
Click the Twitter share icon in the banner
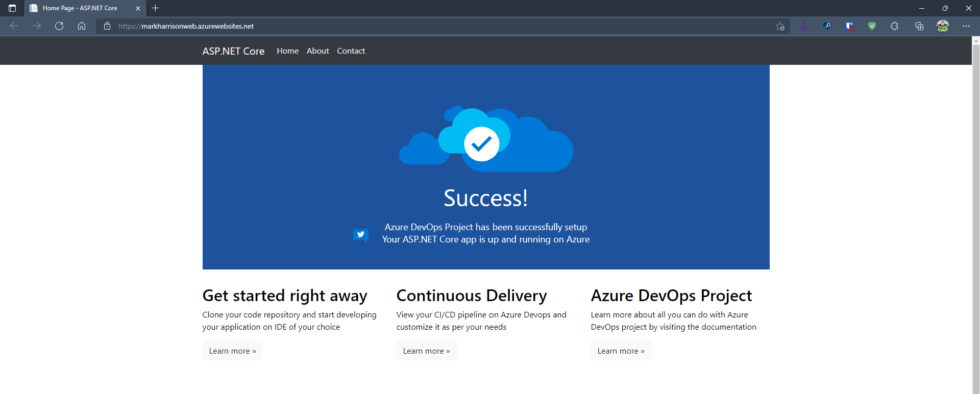point(360,235)
